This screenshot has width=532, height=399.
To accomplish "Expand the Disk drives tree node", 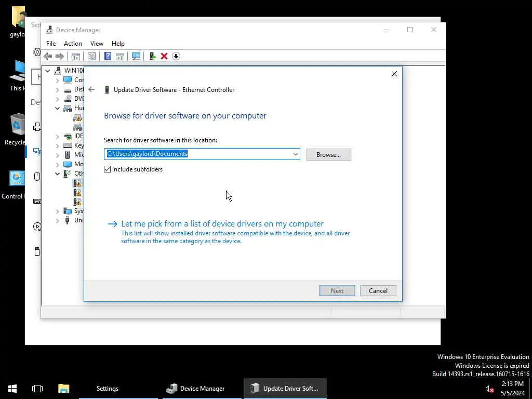I will click(x=57, y=89).
